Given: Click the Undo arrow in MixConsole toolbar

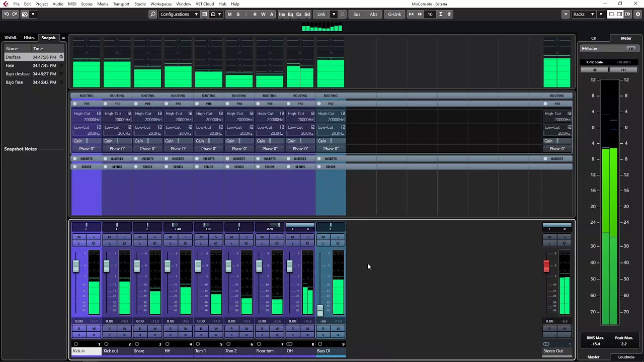Looking at the screenshot, I should (x=6, y=14).
